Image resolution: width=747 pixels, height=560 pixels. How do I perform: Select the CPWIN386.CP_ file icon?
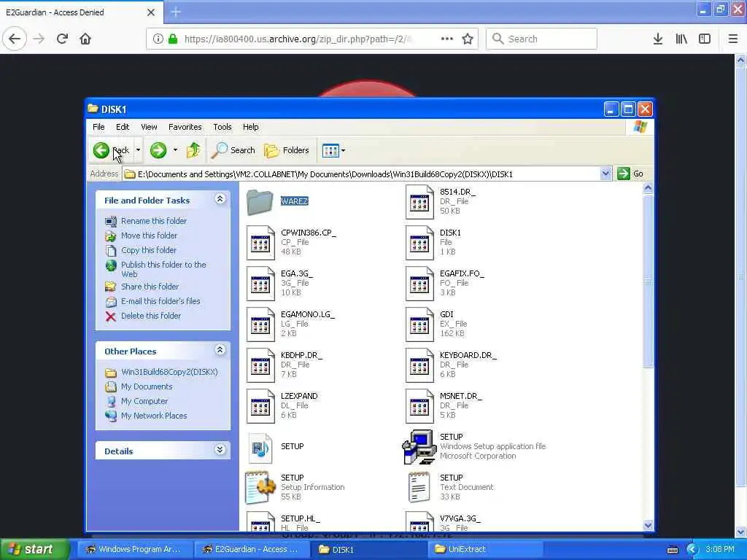(260, 243)
